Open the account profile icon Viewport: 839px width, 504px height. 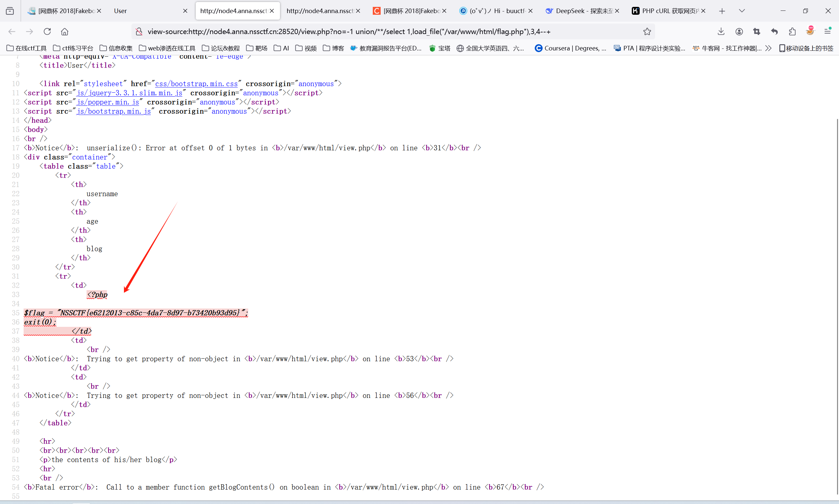739,31
